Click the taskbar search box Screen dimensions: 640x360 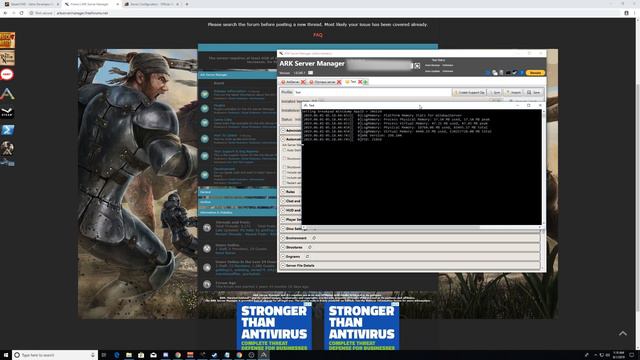point(55,355)
